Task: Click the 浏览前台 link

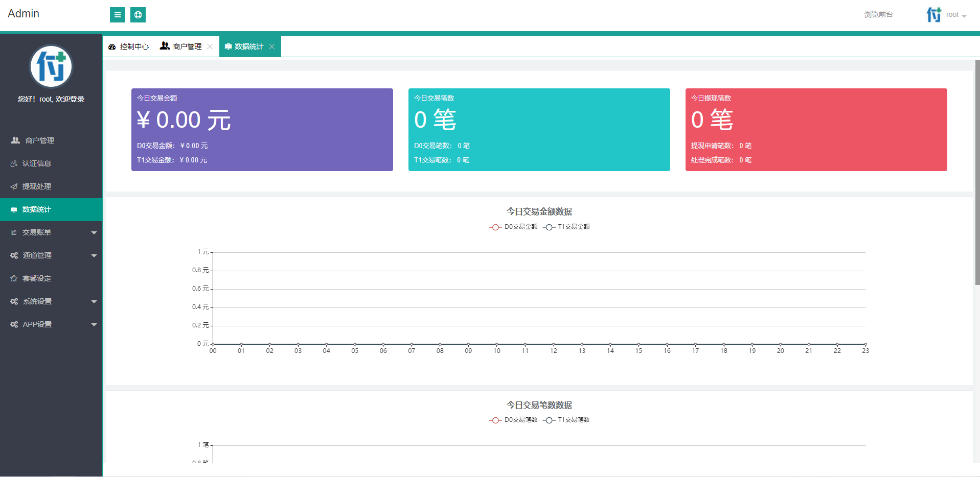Action: 878,15
